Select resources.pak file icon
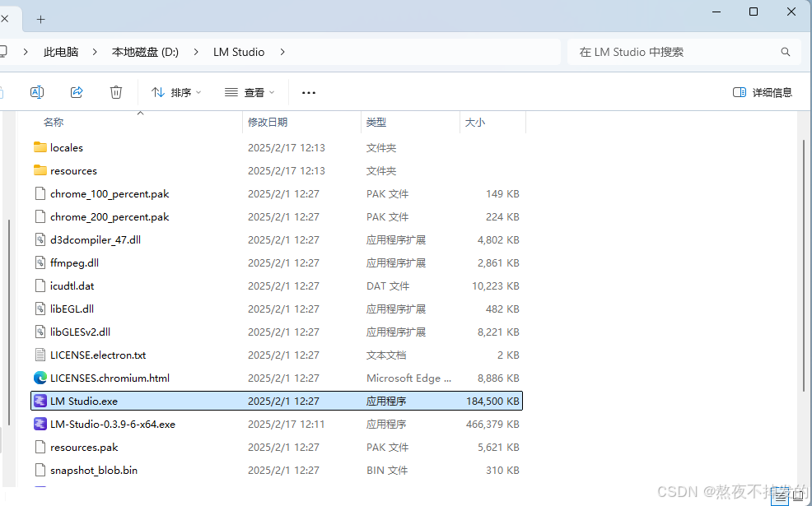Screen dimensions: 812x506 (40, 447)
